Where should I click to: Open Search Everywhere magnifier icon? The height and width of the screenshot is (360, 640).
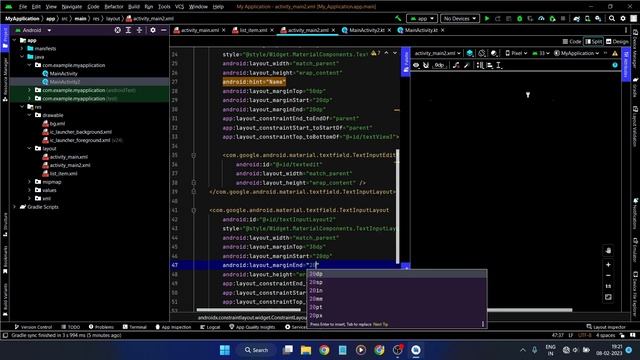click(x=612, y=18)
